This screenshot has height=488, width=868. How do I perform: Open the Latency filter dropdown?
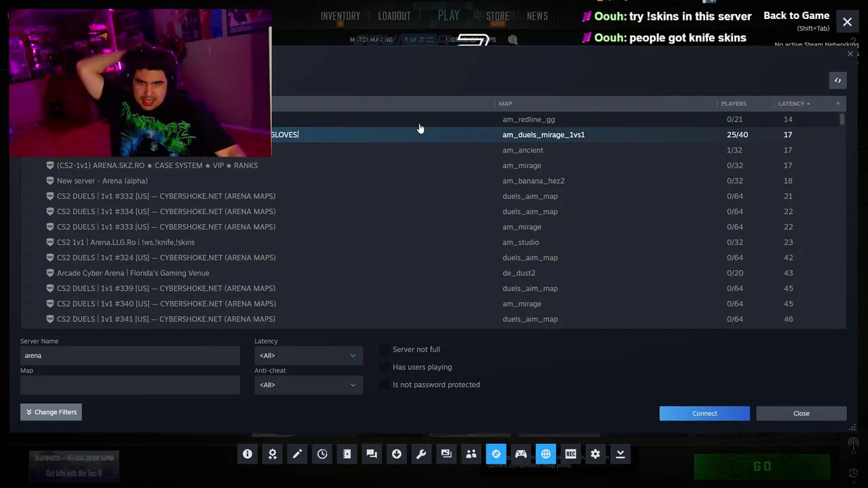click(309, 356)
